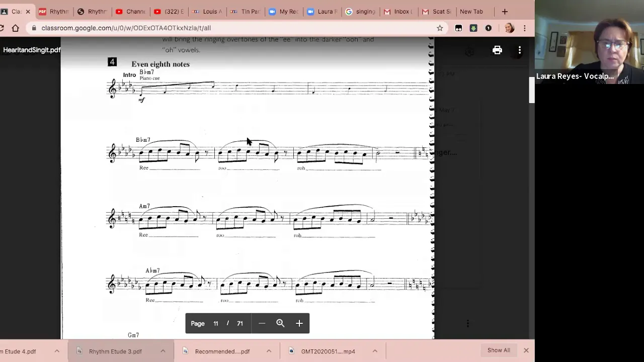Switch to the Google singing search tab
This screenshot has height=362, width=644.
(360, 12)
